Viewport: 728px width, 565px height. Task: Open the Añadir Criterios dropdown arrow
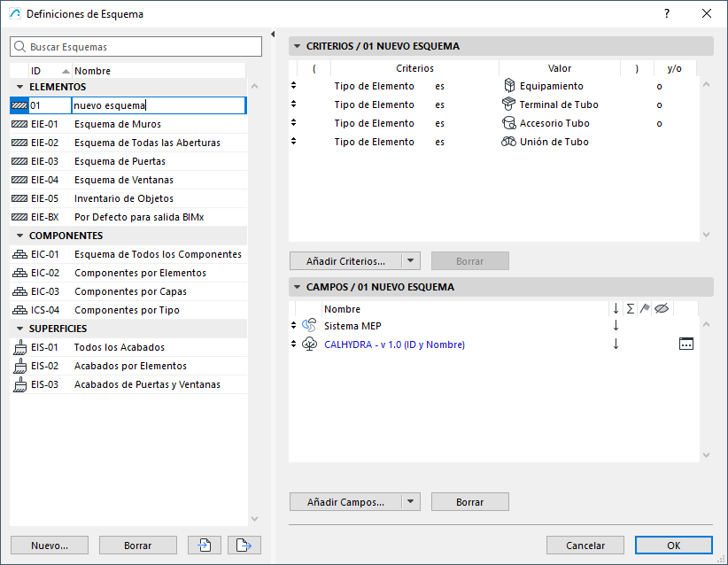point(410,260)
